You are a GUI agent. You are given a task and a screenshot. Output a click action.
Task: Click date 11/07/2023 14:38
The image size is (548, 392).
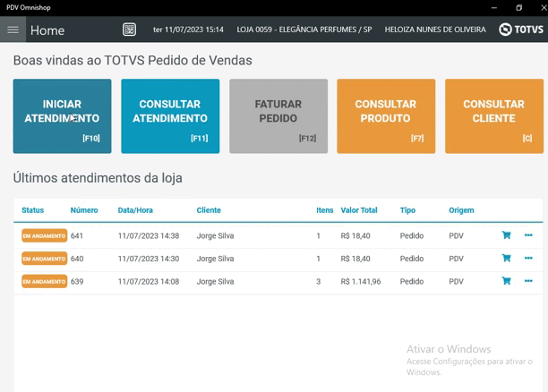[x=149, y=236]
